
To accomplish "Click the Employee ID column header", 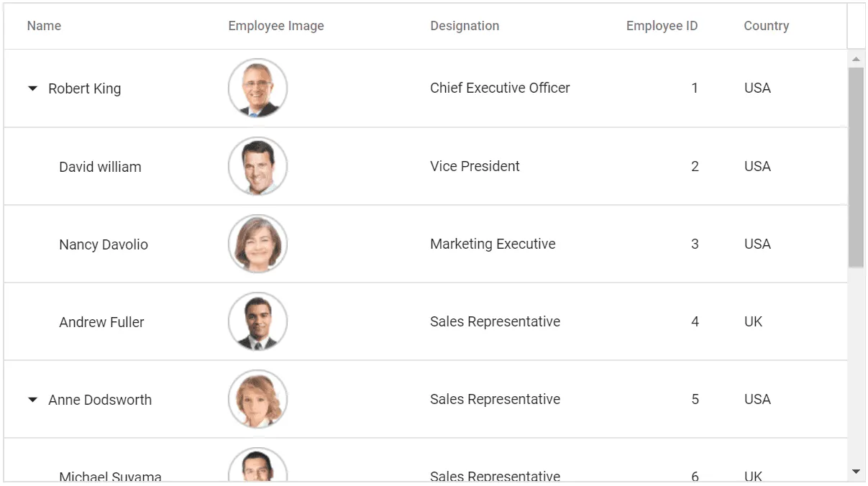I will click(x=662, y=25).
